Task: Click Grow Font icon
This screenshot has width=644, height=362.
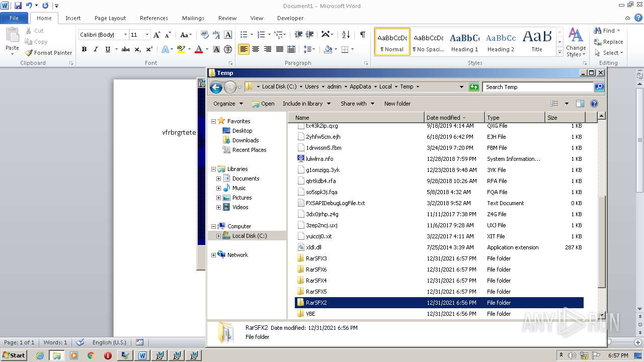Action: pos(157,35)
